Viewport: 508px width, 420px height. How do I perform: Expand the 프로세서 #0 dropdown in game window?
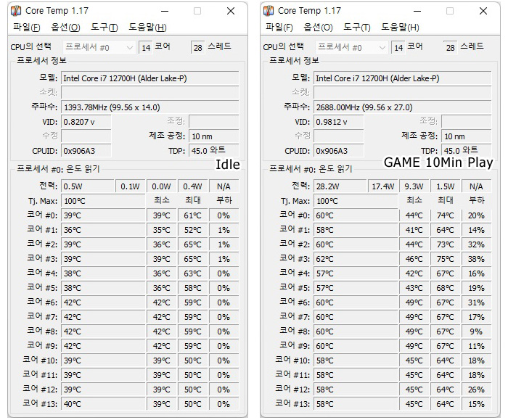(x=351, y=48)
